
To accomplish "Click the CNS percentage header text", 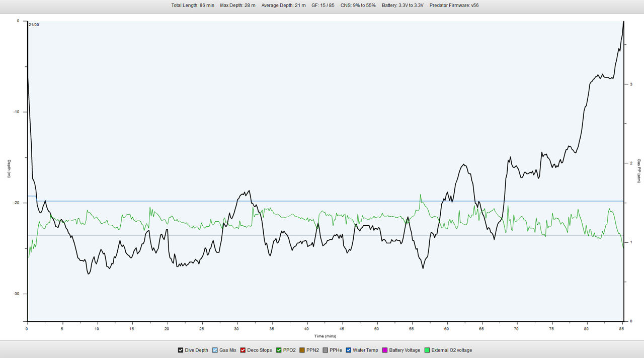I will (358, 6).
